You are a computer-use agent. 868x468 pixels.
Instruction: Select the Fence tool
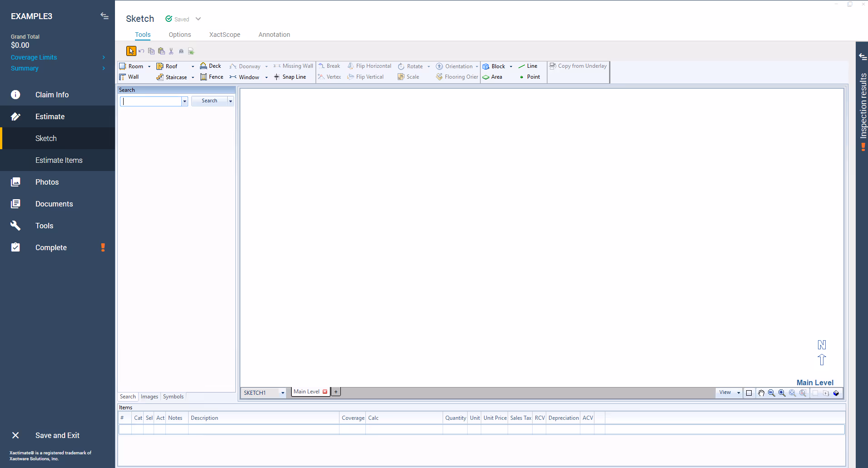[212, 77]
